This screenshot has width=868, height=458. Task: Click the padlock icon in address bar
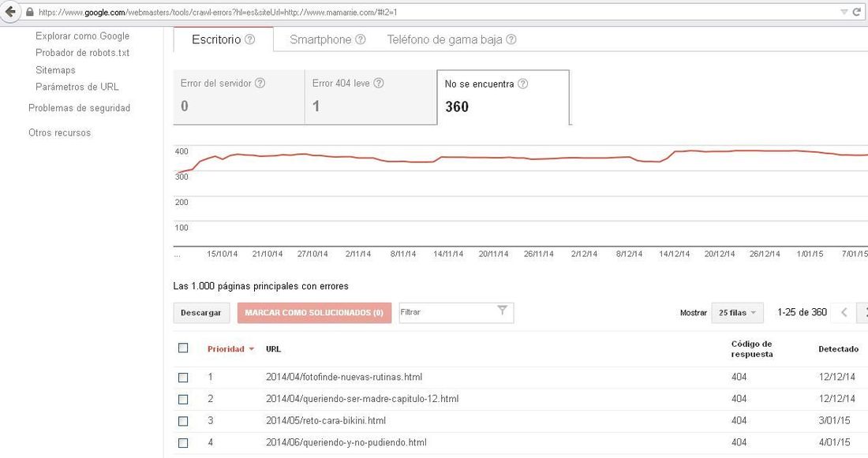(29, 12)
